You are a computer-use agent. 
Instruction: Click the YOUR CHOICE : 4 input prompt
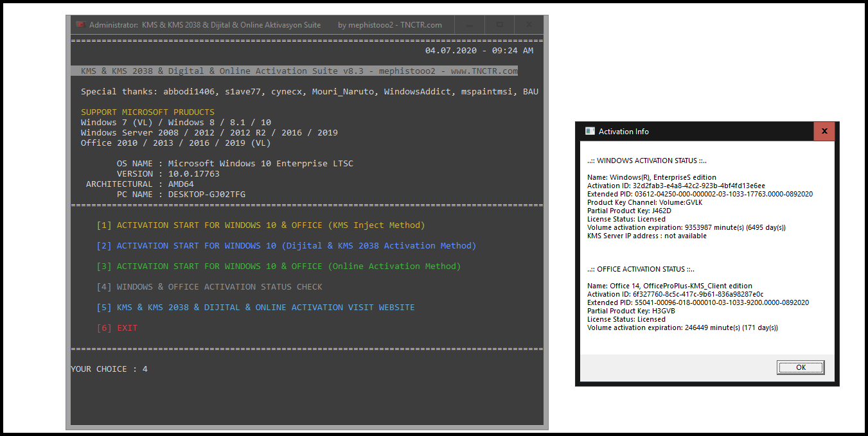pyautogui.click(x=109, y=369)
